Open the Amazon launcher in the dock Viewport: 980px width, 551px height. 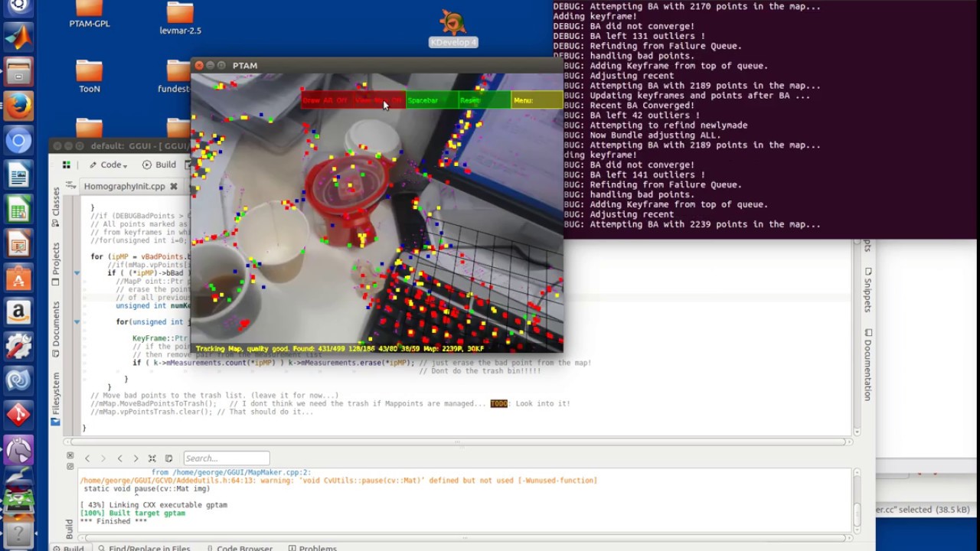[18, 313]
